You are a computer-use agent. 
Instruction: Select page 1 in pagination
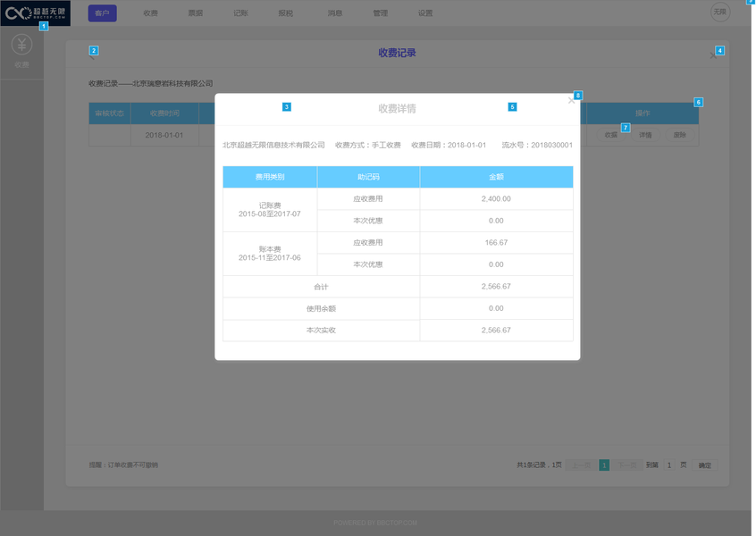click(604, 465)
